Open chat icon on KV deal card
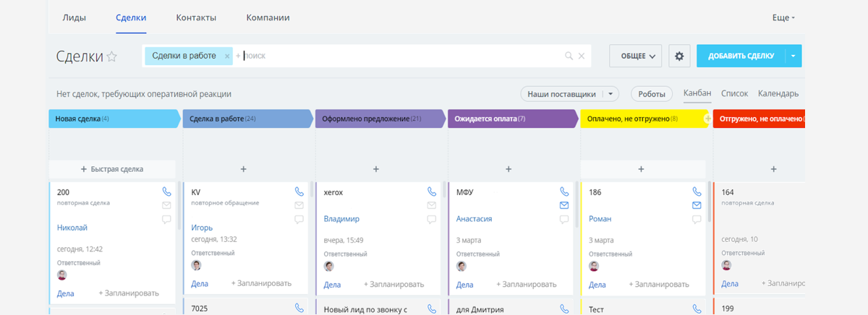The height and width of the screenshot is (315, 868). pyautogui.click(x=299, y=219)
